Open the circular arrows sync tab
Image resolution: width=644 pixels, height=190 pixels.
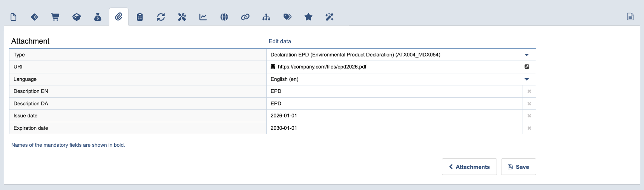(161, 17)
